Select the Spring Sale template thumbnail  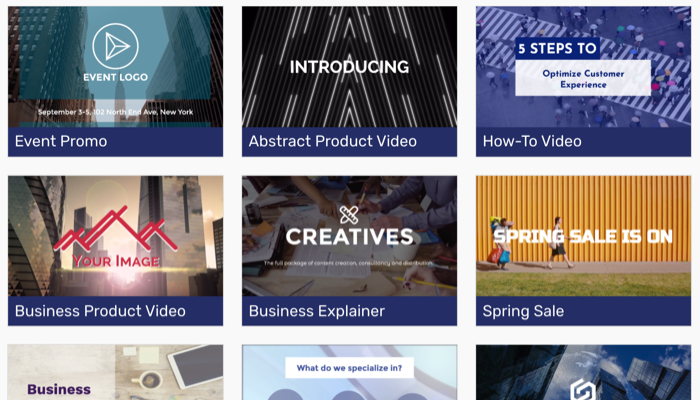pos(583,236)
